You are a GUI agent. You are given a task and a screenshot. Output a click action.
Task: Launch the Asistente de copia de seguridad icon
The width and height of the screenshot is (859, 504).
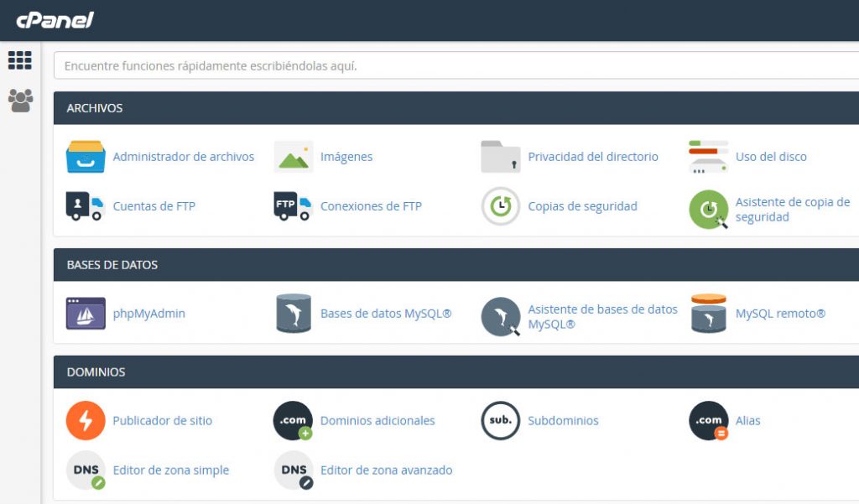pos(709,208)
